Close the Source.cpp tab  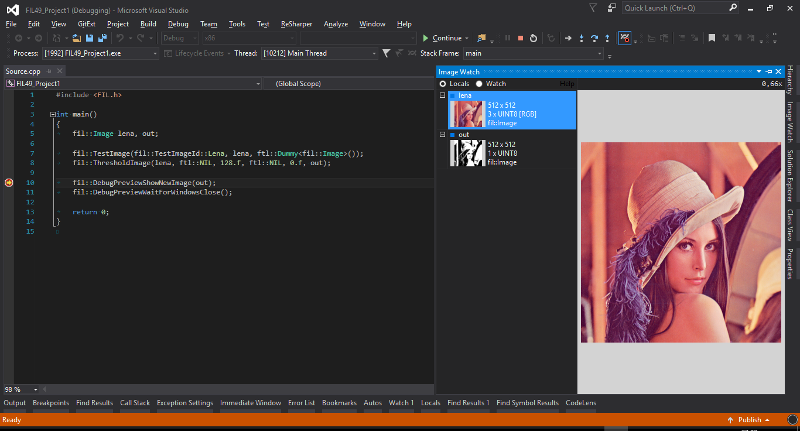(x=60, y=71)
